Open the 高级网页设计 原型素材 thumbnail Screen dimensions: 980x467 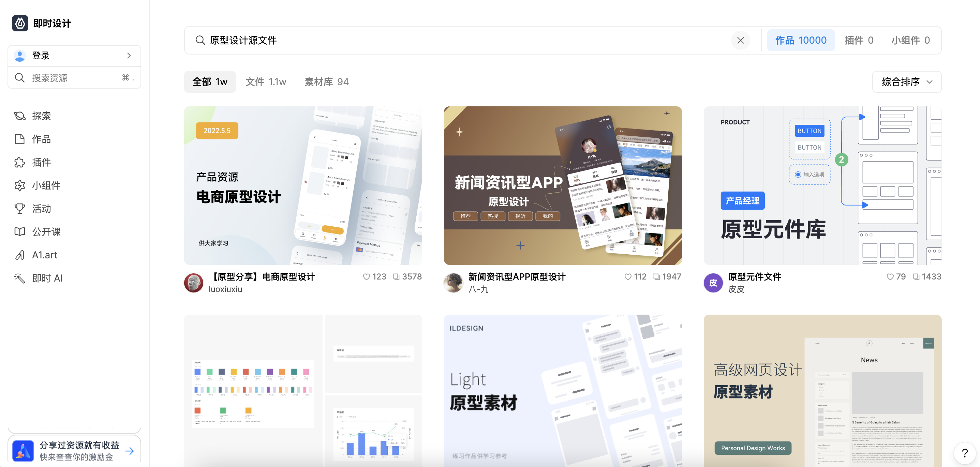pyautogui.click(x=822, y=391)
